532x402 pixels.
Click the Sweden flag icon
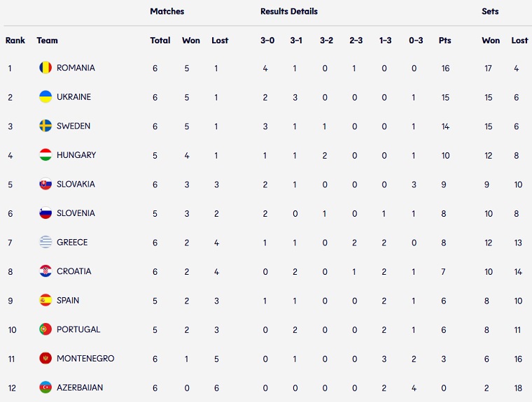[45, 127]
